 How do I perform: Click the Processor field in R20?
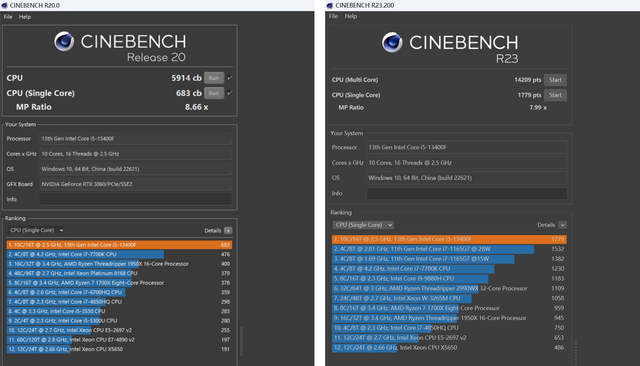click(x=136, y=139)
